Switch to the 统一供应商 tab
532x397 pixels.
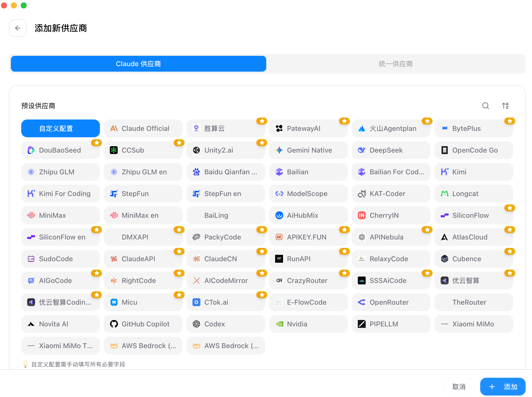(396, 64)
